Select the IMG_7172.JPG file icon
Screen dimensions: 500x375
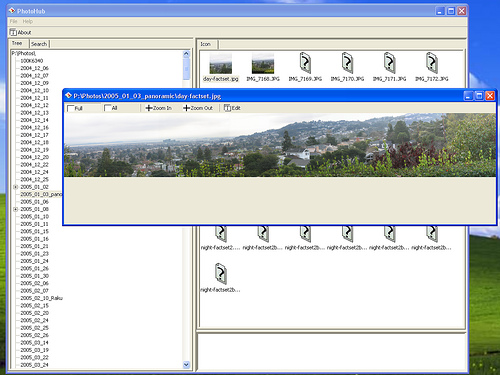pyautogui.click(x=432, y=67)
